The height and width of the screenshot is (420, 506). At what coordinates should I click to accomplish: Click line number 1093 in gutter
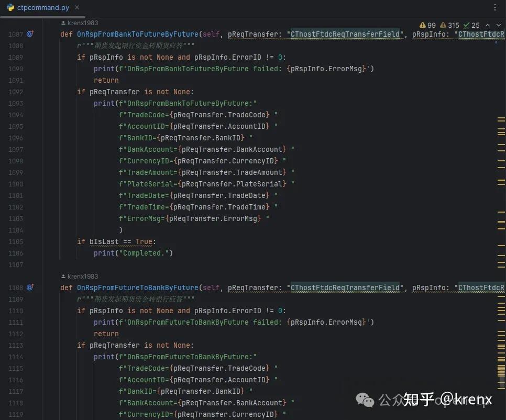pyautogui.click(x=16, y=104)
